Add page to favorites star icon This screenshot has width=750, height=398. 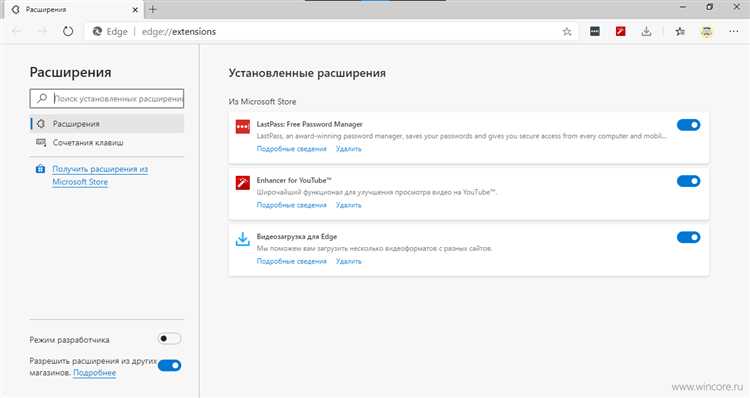[567, 32]
